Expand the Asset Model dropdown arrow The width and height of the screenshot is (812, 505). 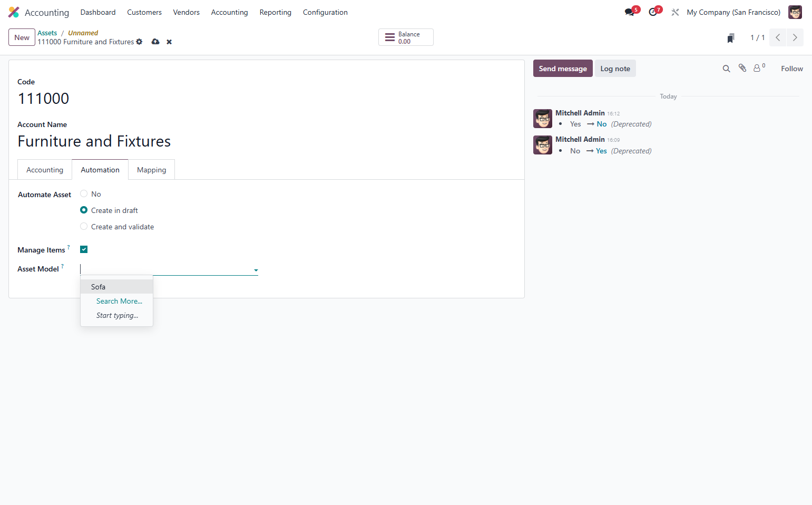pyautogui.click(x=256, y=270)
